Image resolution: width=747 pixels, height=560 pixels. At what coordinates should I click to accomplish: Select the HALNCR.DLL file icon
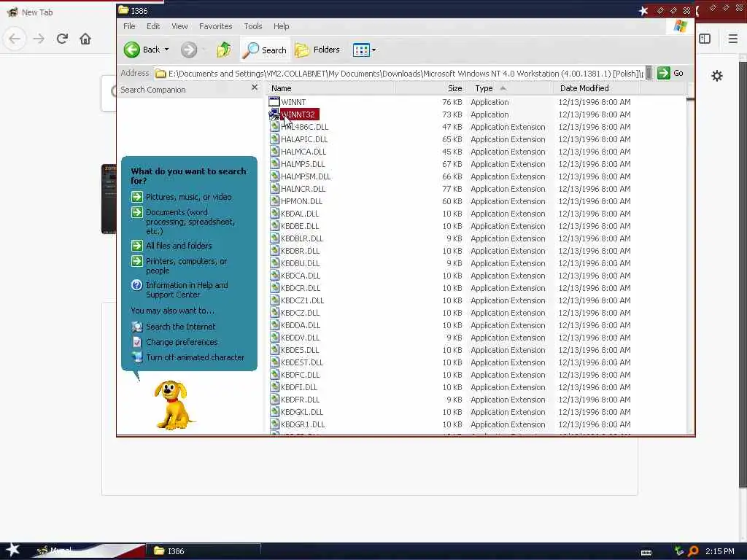point(274,188)
